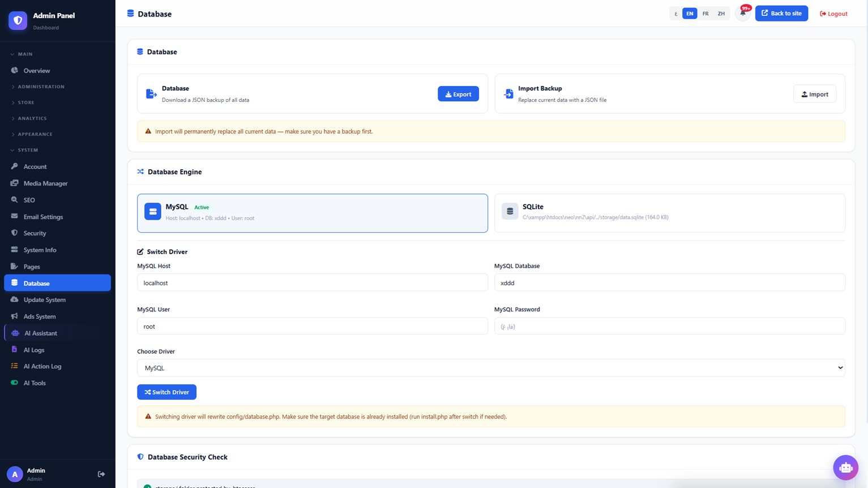Click the Media Manager images icon
The height and width of the screenshot is (488, 868).
(15, 183)
